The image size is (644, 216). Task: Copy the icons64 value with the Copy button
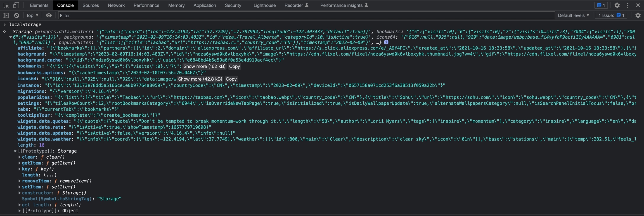[231, 79]
